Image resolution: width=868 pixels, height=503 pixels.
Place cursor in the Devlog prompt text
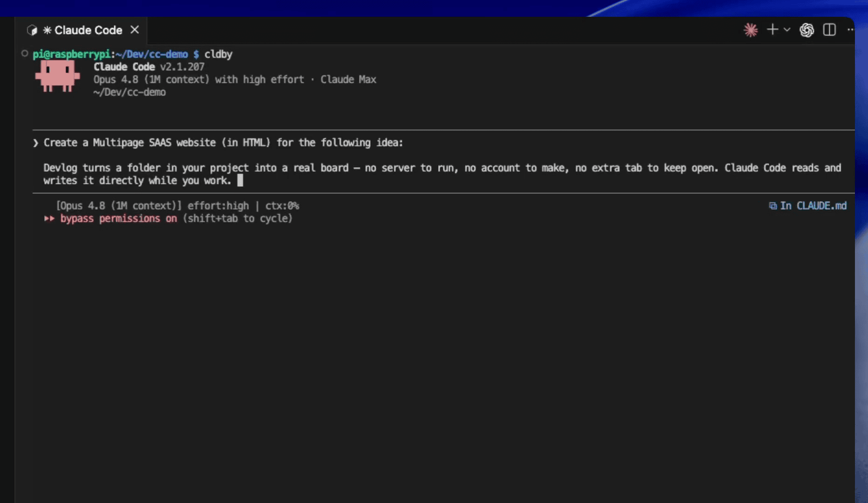click(442, 174)
